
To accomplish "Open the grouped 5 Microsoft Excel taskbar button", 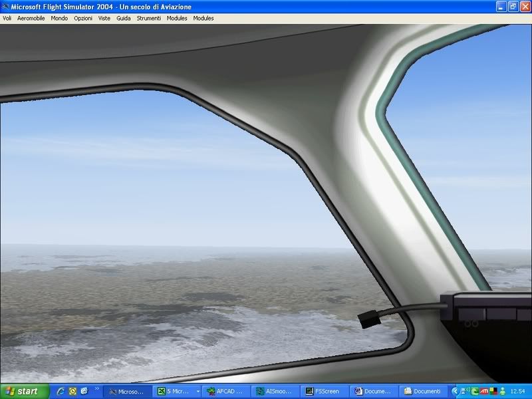I will click(177, 392).
